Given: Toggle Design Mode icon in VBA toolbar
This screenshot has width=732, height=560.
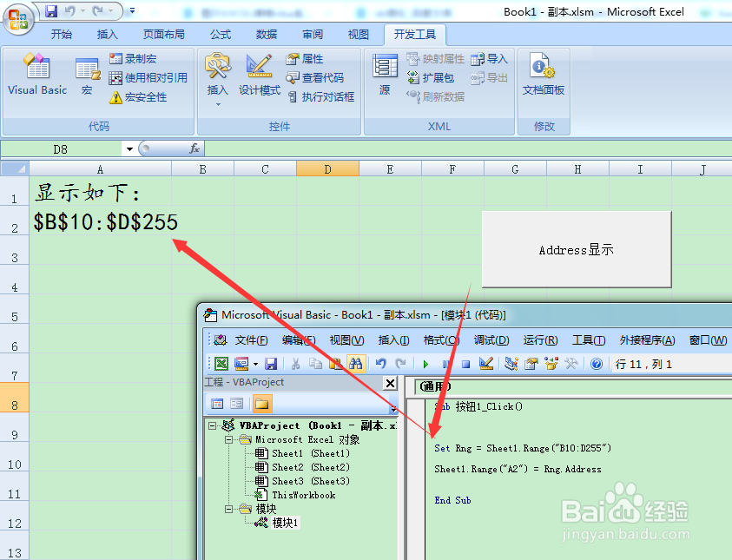Looking at the screenshot, I should 486,364.
